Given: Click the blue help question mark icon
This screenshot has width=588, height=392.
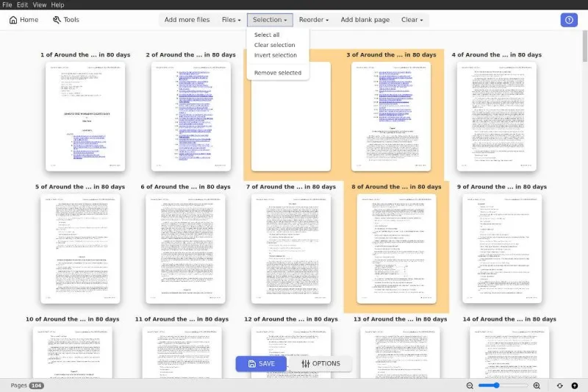Looking at the screenshot, I should [568, 20].
